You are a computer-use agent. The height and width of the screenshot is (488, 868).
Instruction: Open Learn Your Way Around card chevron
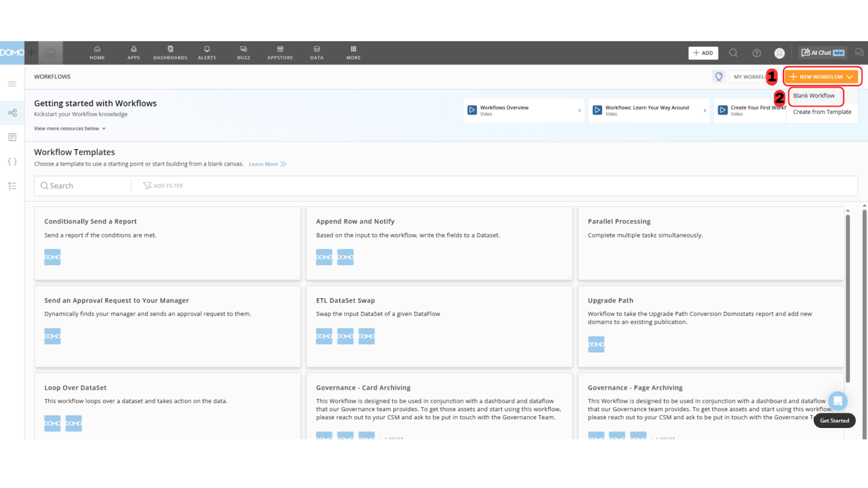click(x=705, y=111)
